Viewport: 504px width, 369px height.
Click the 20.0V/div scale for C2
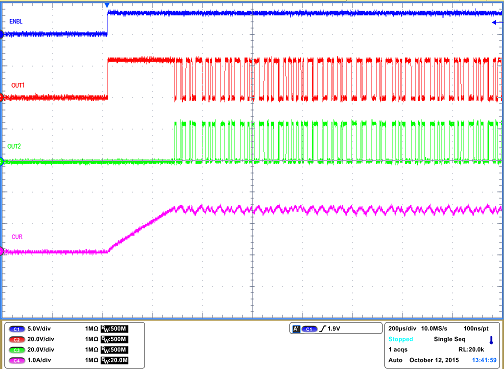click(41, 339)
